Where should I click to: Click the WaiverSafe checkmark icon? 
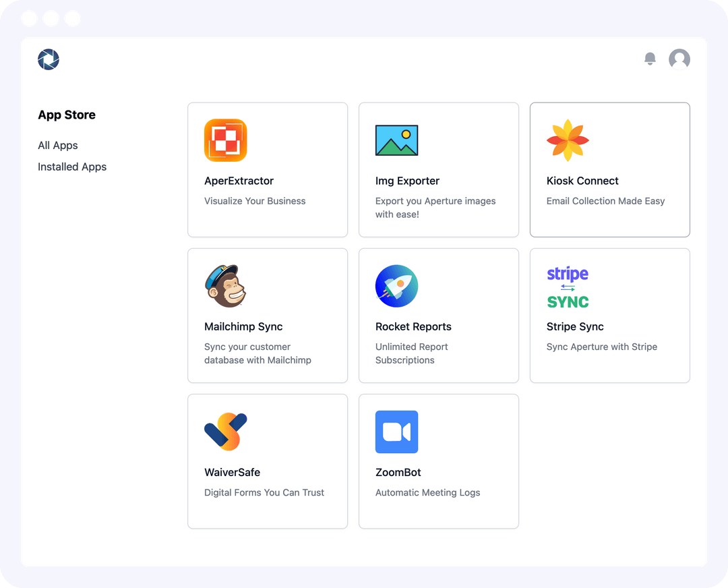click(x=226, y=432)
